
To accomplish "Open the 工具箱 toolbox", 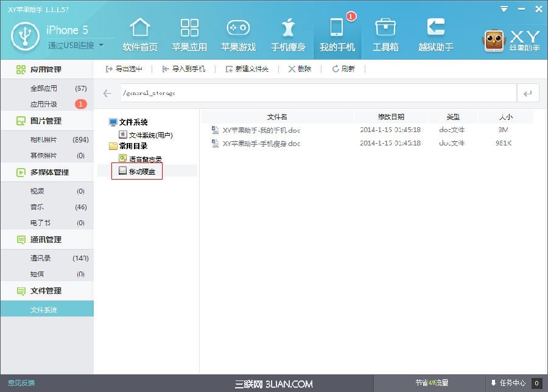I will click(x=385, y=35).
